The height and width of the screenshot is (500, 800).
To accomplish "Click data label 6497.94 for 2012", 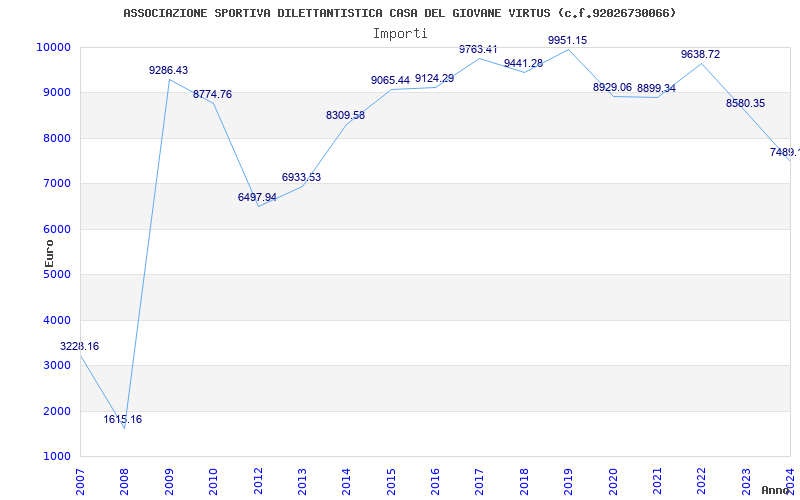I will coord(257,197).
